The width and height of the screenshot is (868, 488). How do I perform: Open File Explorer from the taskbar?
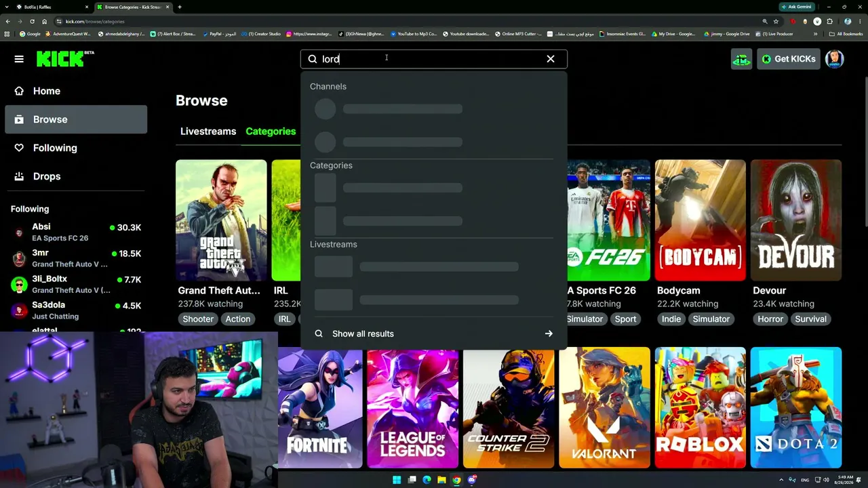(x=441, y=480)
